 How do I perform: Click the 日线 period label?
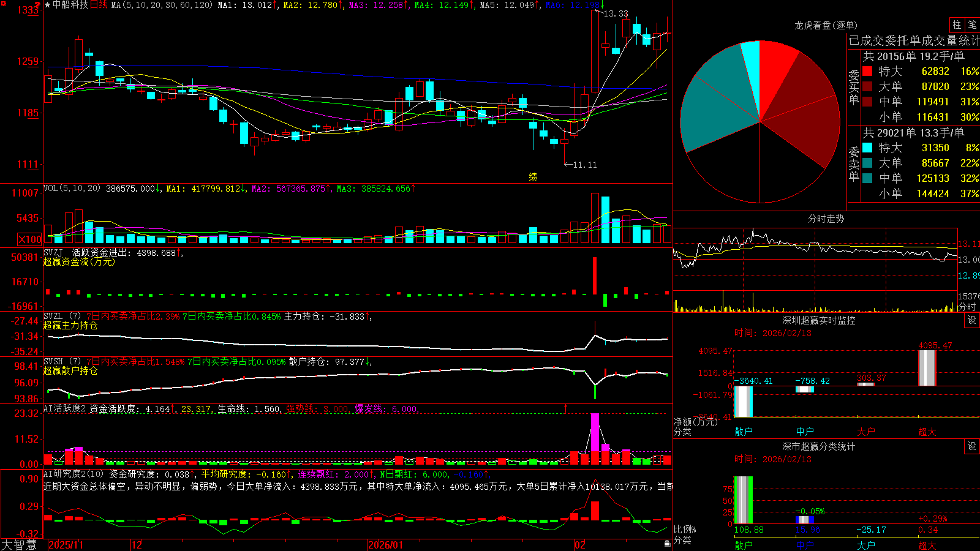[99, 5]
